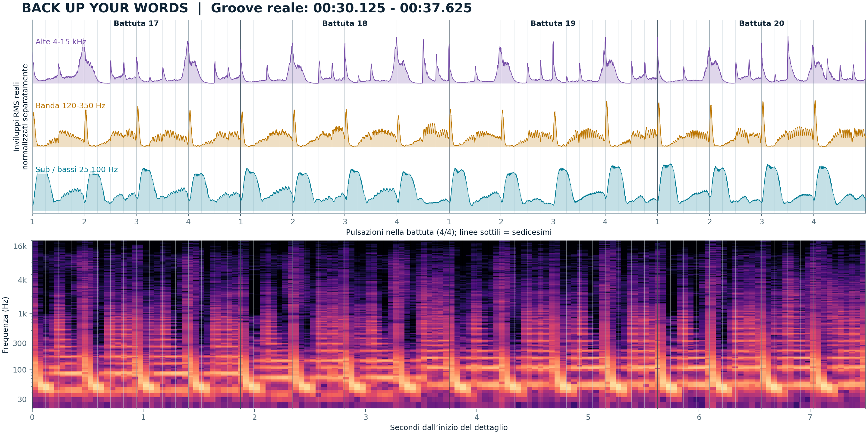Select the "Banda 120-350 Hz" band label
868x434 pixels.
coord(71,106)
